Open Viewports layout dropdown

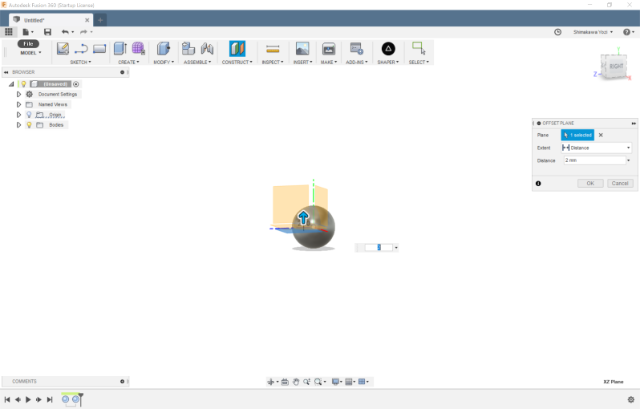click(x=363, y=382)
